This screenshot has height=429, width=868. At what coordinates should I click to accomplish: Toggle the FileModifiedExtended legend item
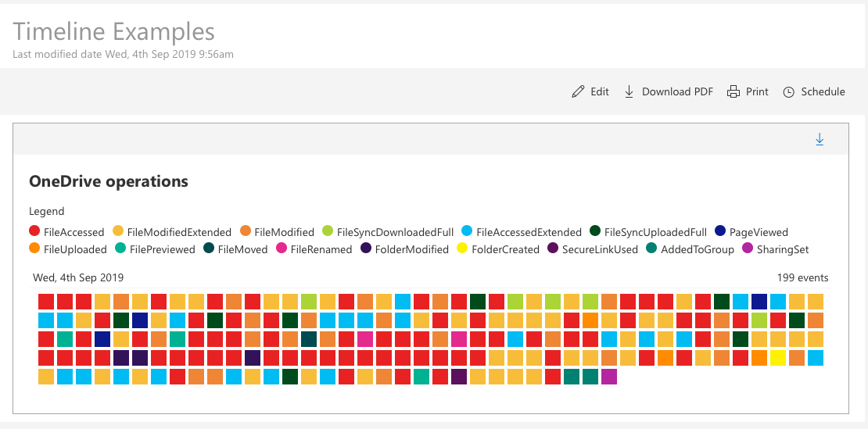coord(172,232)
